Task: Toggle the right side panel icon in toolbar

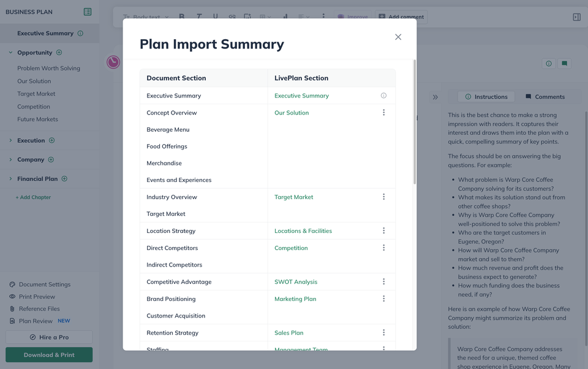Action: 577,17
